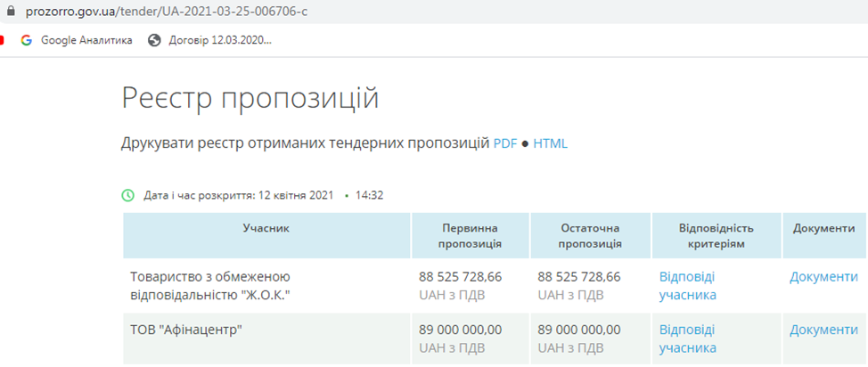
Task: Click the Реєстр пропозицій page heading
Action: [x=250, y=98]
